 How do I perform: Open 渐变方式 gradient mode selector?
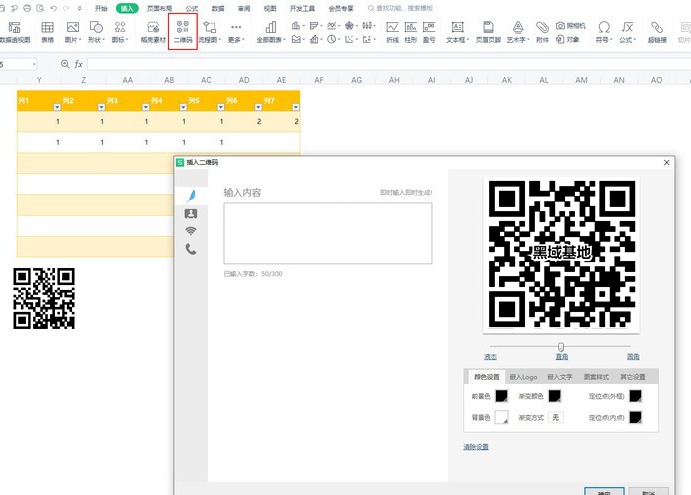(556, 417)
